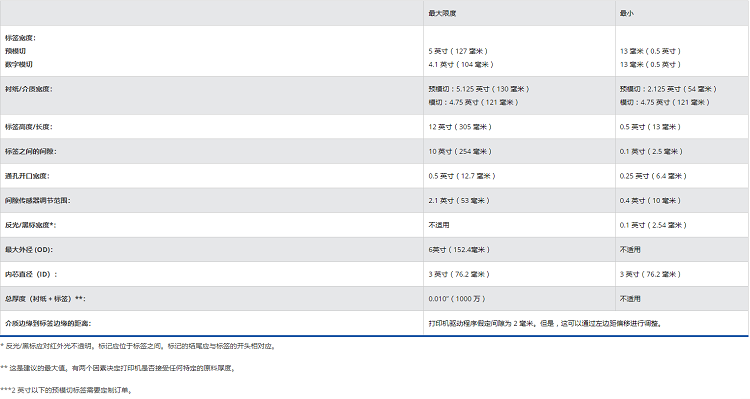Click '模切：4.75 英寸 (121 毫米)' in 最小 column

click(665, 102)
